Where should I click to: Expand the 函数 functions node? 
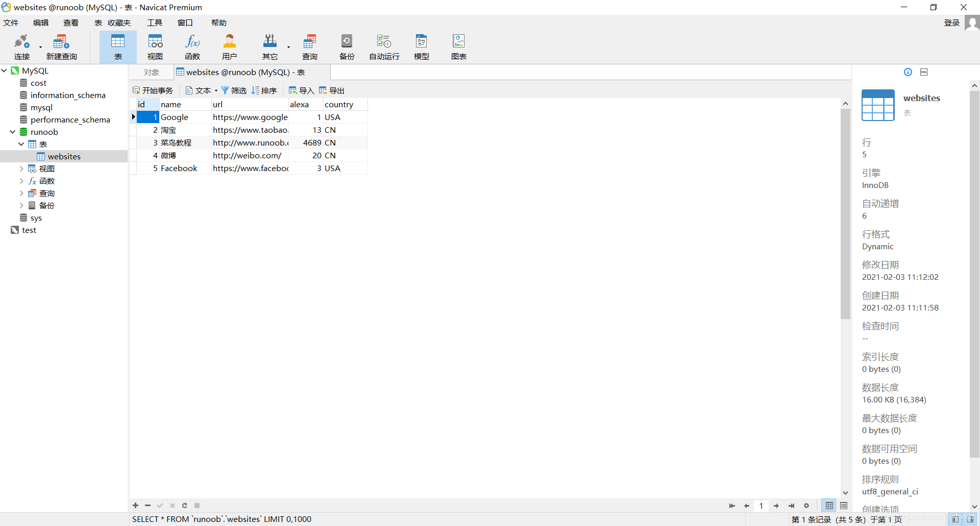[x=21, y=181]
